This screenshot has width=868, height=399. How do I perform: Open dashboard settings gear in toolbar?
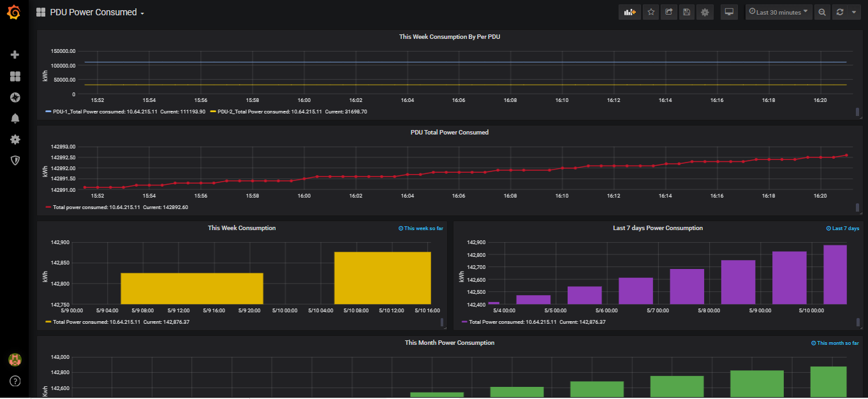pos(705,12)
